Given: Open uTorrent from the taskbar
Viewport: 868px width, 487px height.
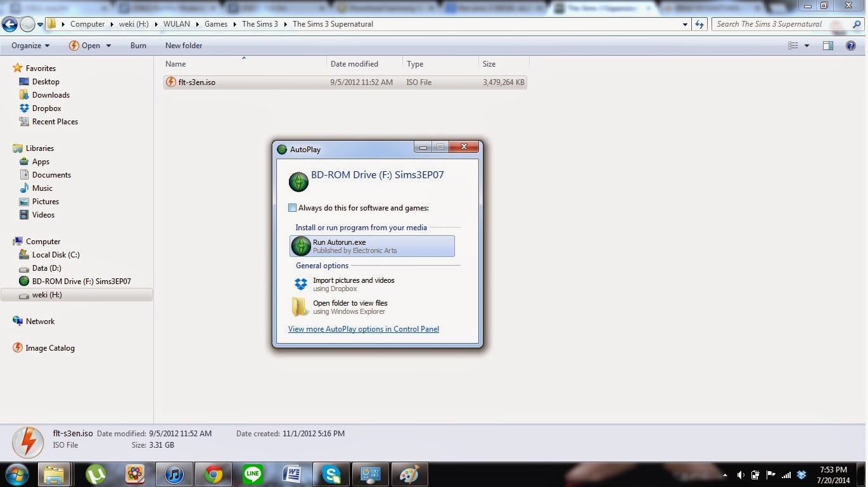Looking at the screenshot, I should (x=96, y=474).
